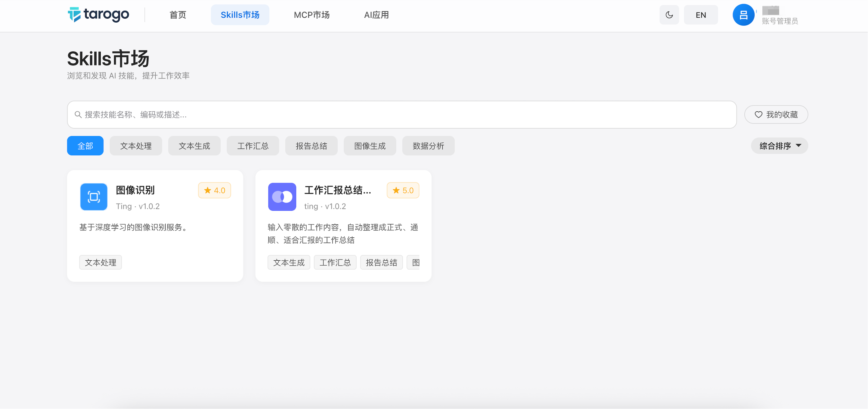Click the tarogo logo
This screenshot has width=868, height=409.
(98, 15)
